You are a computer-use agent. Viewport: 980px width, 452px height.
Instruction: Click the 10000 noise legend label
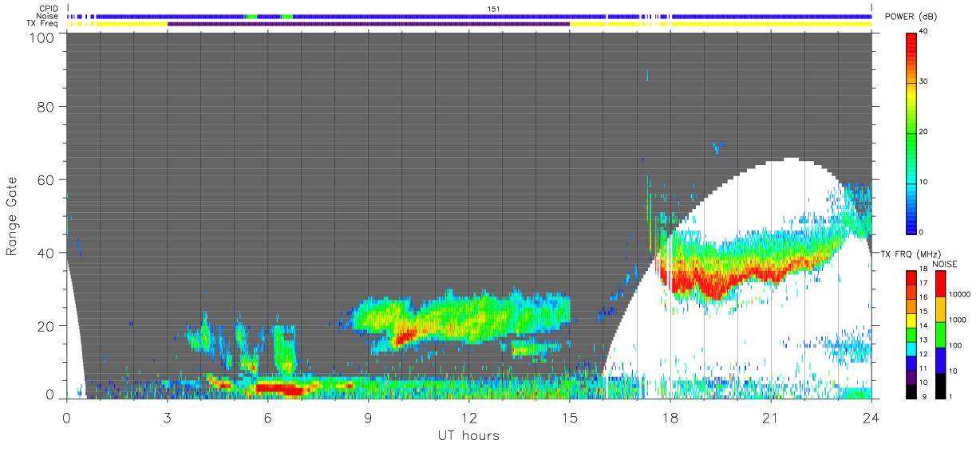click(960, 295)
